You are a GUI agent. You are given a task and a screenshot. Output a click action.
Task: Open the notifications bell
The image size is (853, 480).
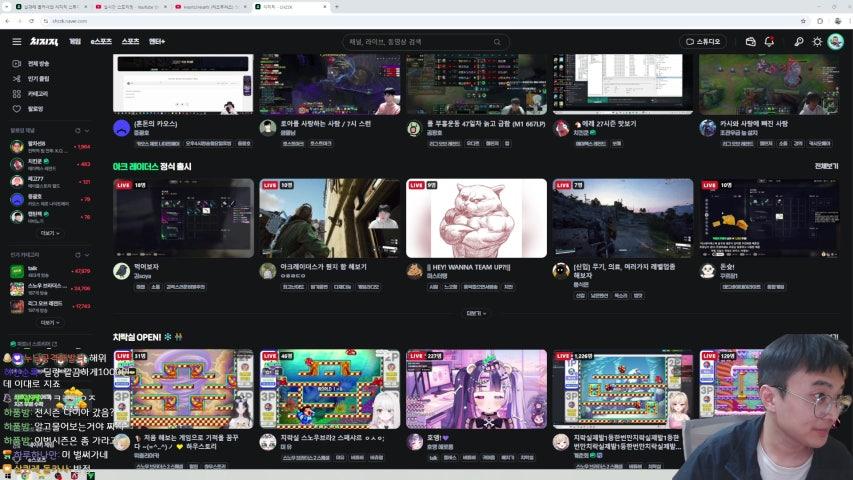(x=769, y=42)
